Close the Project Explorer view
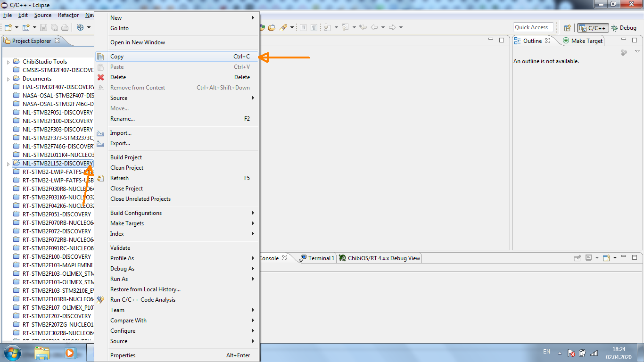This screenshot has height=362, width=644. (57, 41)
